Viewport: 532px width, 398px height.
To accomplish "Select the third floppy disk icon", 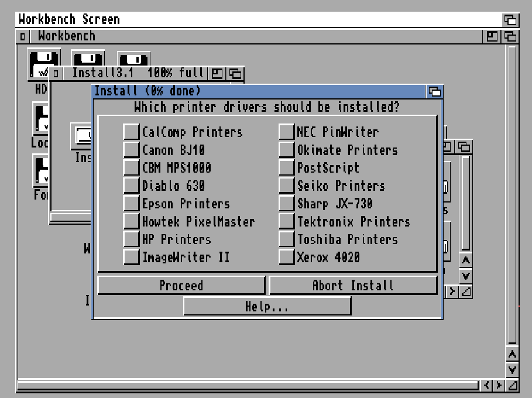I will coord(133,59).
